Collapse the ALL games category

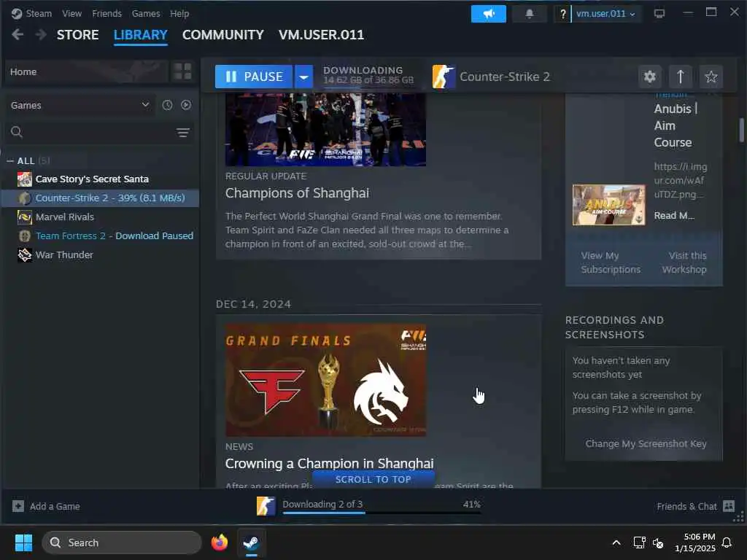(x=9, y=161)
